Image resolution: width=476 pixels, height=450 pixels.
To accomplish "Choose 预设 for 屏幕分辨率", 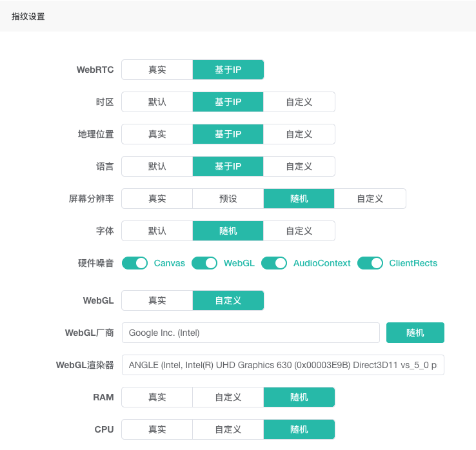I will point(228,199).
